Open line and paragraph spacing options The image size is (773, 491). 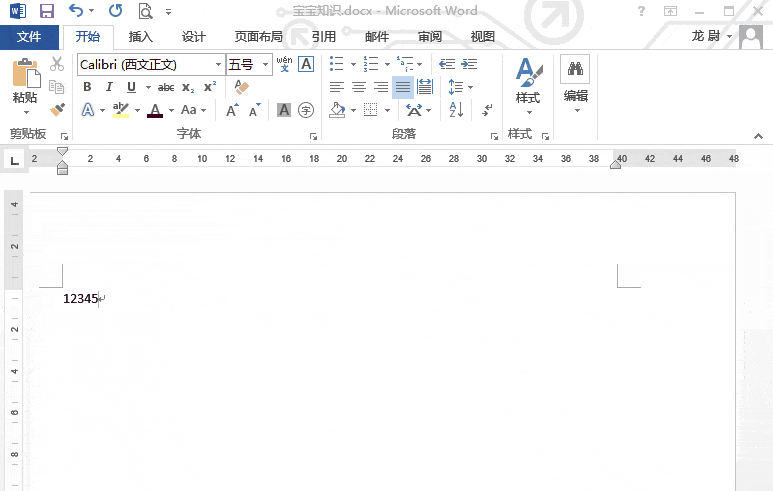tap(456, 87)
